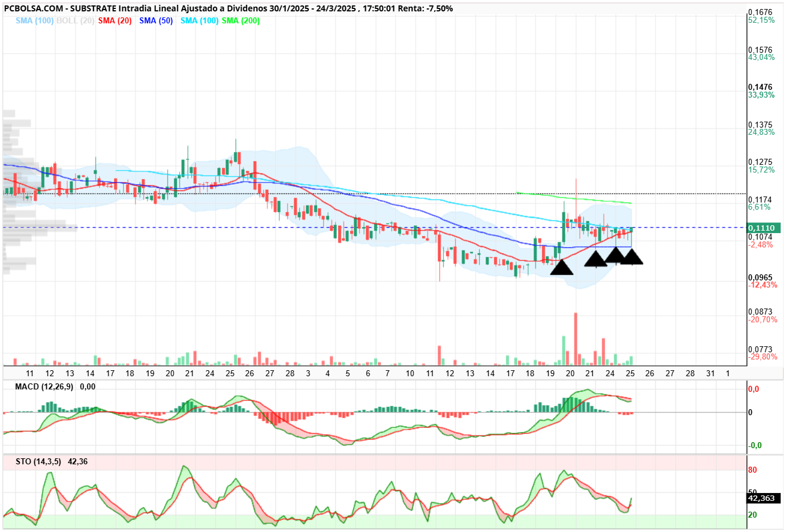
Task: Click the light blue SMA (100) legend entry
Action: (35, 20)
